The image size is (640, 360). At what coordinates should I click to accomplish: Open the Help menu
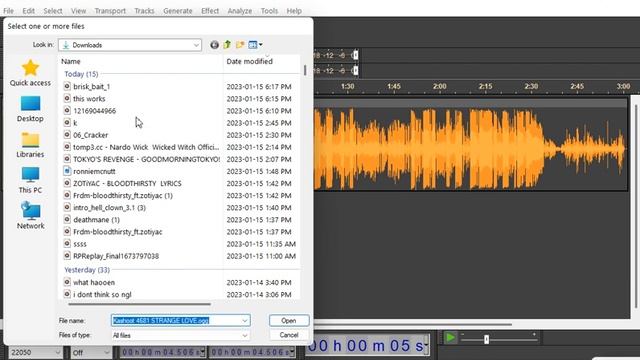click(x=294, y=11)
